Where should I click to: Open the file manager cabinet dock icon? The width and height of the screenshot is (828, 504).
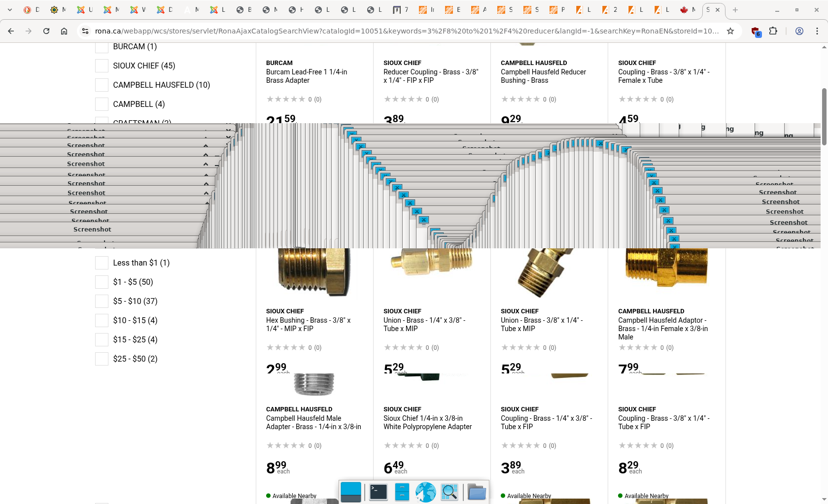click(x=402, y=492)
